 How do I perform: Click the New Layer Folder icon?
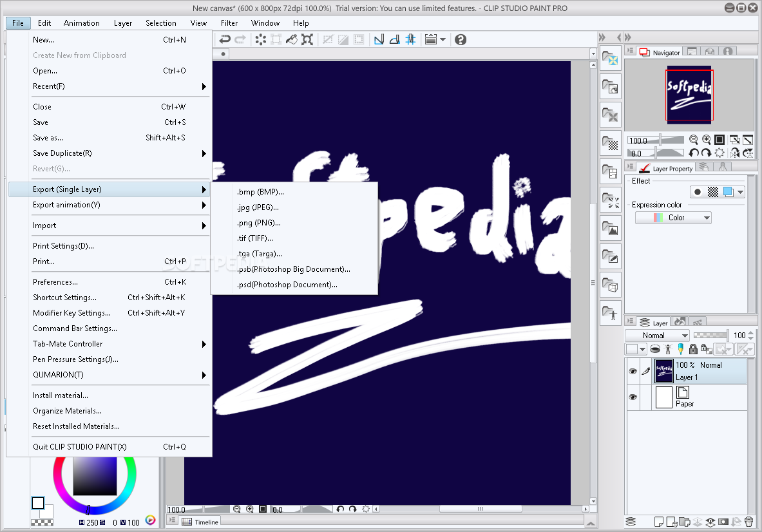point(684,522)
